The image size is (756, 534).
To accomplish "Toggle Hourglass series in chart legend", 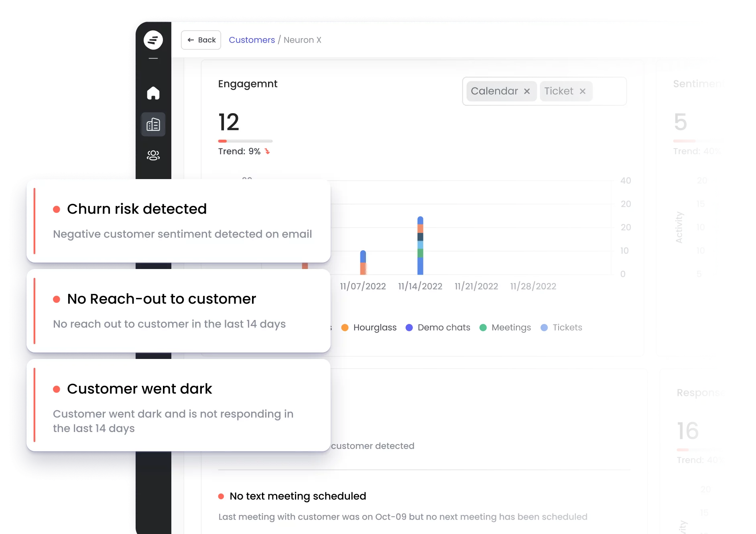I will pos(369,328).
